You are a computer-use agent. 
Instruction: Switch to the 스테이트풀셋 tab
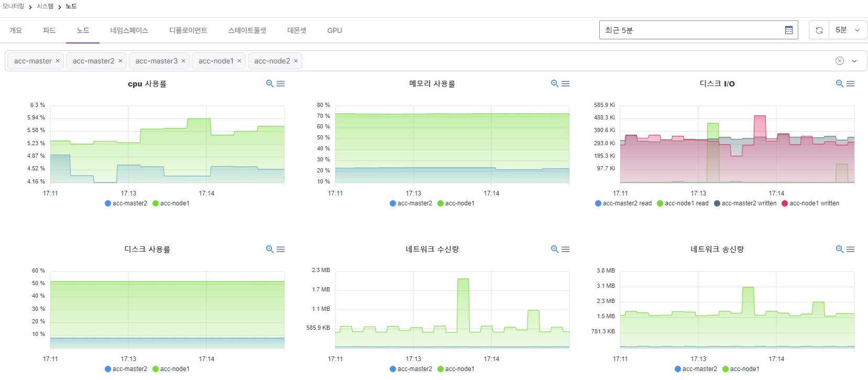point(247,30)
